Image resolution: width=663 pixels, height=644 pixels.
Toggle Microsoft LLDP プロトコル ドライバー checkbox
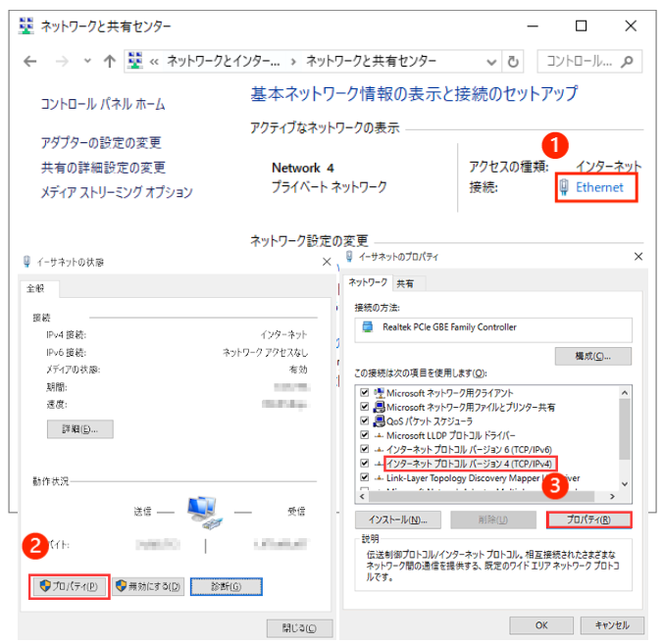365,434
